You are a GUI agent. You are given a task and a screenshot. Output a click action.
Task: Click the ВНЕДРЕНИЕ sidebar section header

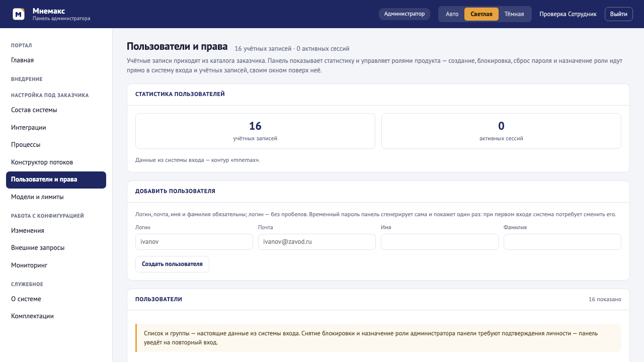click(27, 79)
